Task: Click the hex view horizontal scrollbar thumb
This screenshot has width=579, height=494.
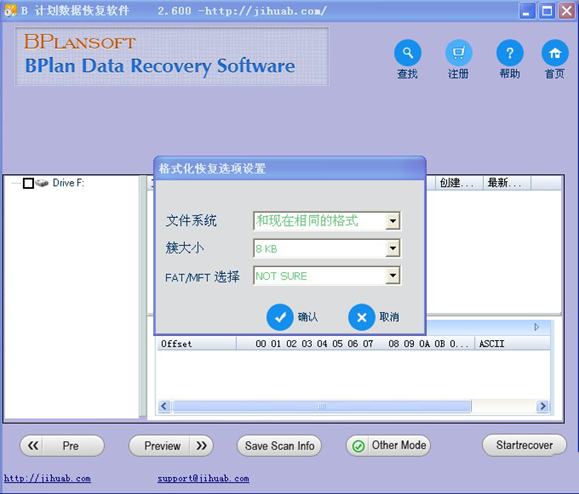Action: (x=322, y=406)
